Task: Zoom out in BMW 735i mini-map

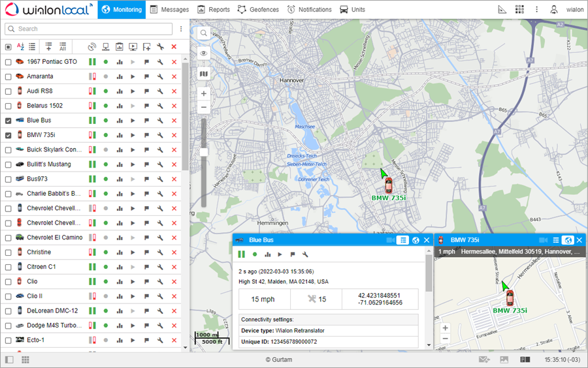Action: [x=445, y=339]
